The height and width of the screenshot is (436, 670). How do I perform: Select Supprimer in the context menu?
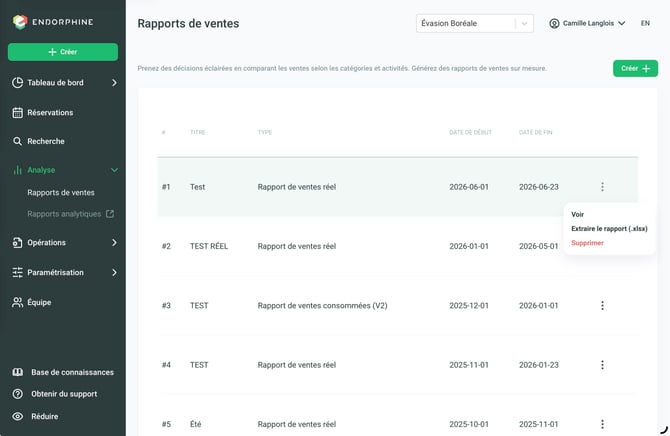click(588, 243)
